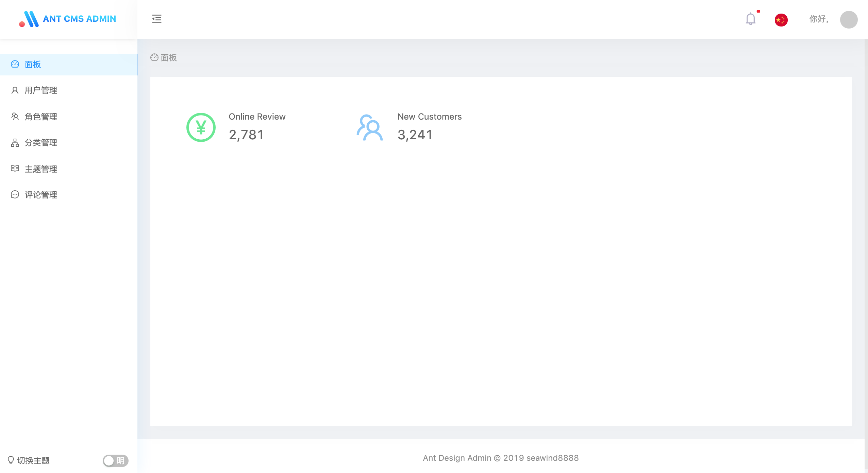
Task: Click the 分类管理 hierarchy icon
Action: pyautogui.click(x=15, y=143)
